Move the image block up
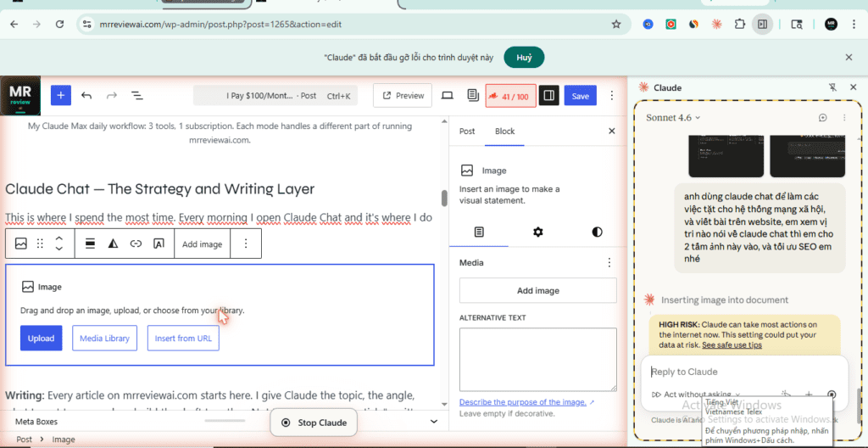 tap(59, 238)
